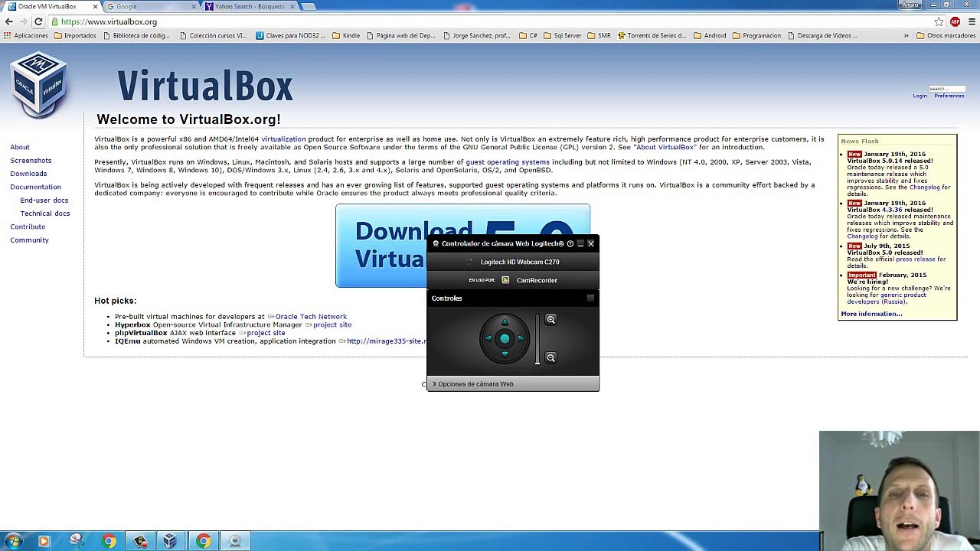The image size is (980, 551).
Task: Click the Logitech HD Webcam C270 device bar
Action: pos(513,262)
